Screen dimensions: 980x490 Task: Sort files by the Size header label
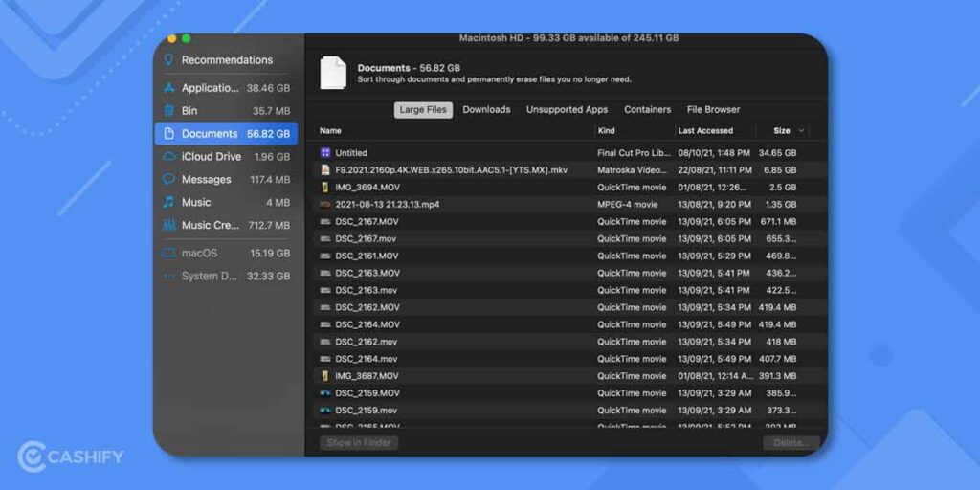click(781, 130)
